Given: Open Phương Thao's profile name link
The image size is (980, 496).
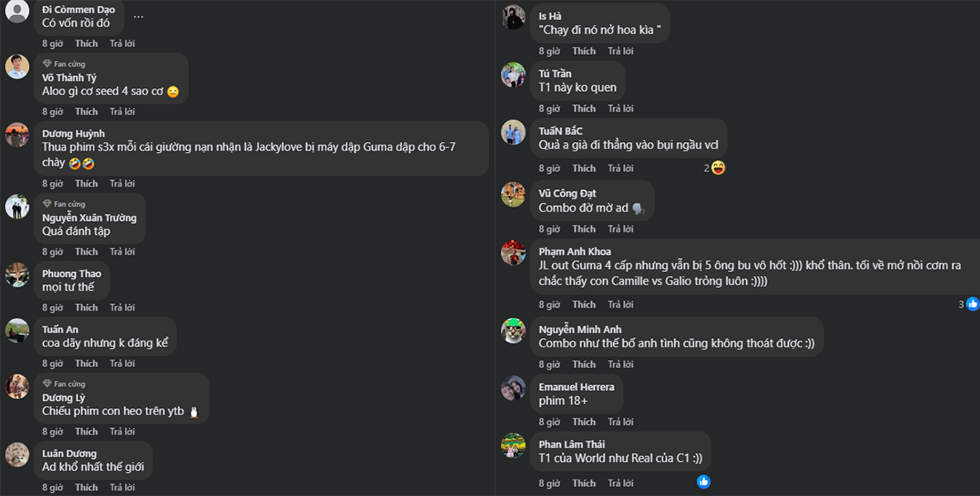Looking at the screenshot, I should pos(72,274).
